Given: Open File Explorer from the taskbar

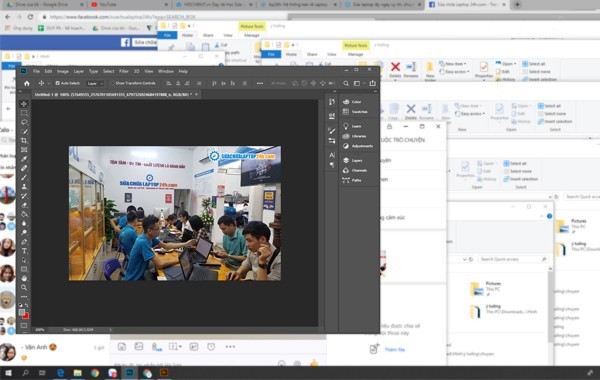Looking at the screenshot, I should pos(78,373).
